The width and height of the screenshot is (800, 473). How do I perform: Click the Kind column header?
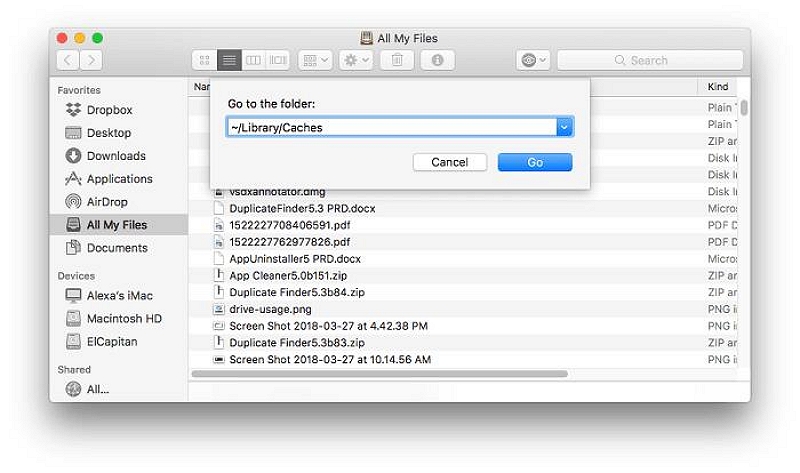coord(717,87)
